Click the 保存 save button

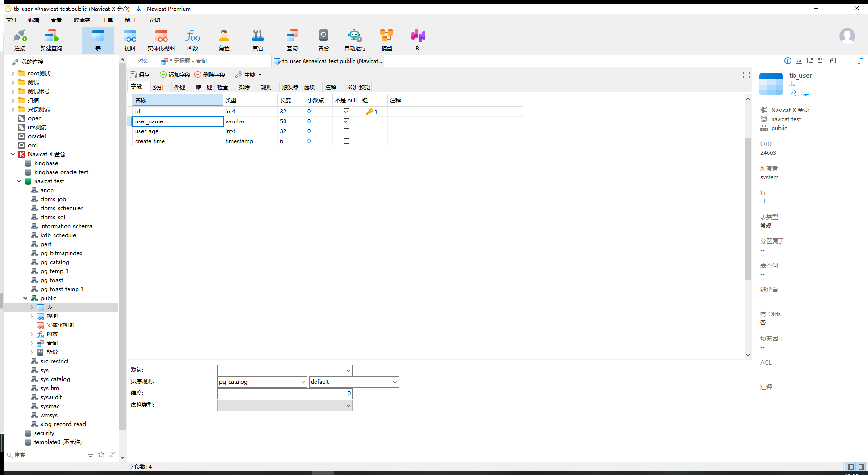coord(140,75)
